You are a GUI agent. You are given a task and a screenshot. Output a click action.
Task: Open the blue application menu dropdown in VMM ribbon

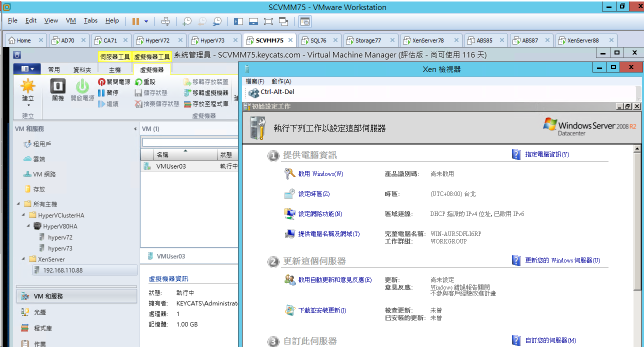(27, 69)
